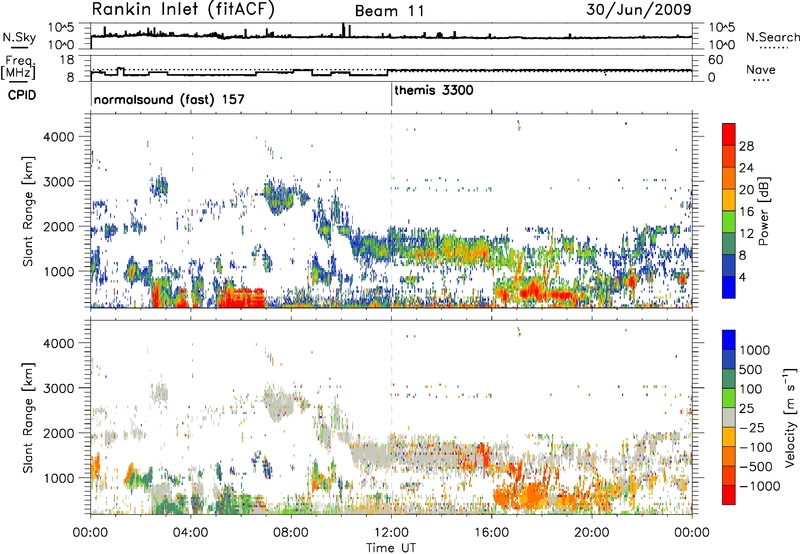This screenshot has height=554, width=800.
Task: Click the '18' frequency axis tick
Action: point(67,60)
